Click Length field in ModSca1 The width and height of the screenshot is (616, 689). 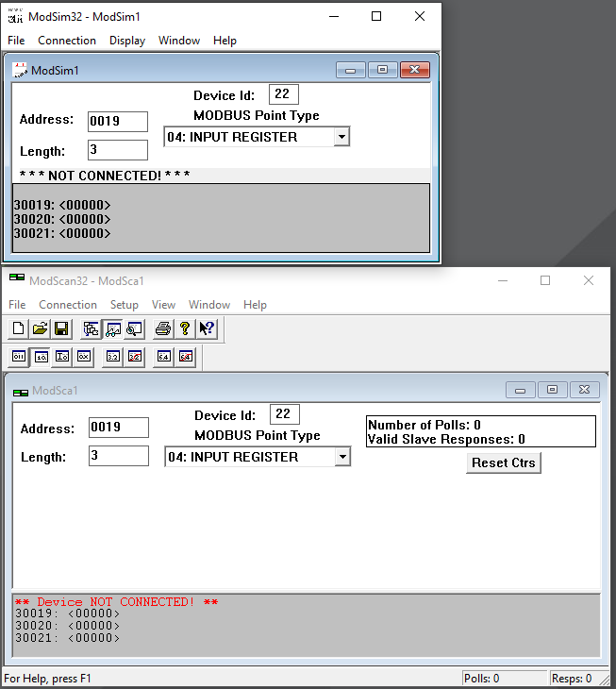click(119, 456)
